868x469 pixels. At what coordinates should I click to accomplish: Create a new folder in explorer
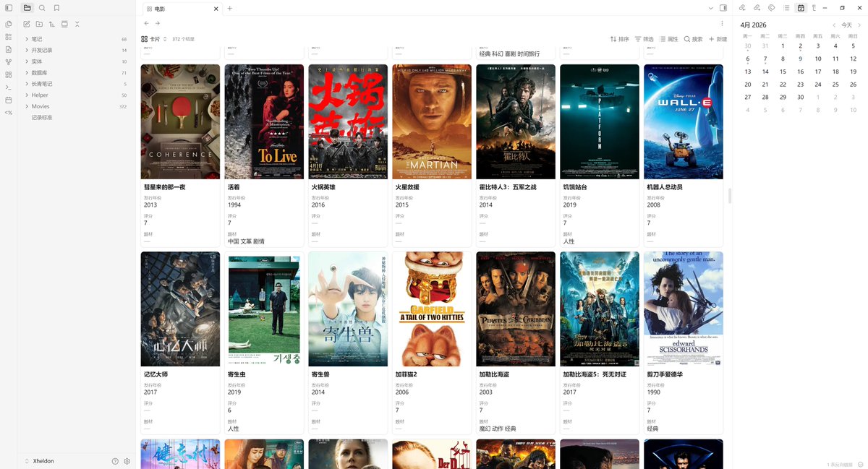coord(39,24)
